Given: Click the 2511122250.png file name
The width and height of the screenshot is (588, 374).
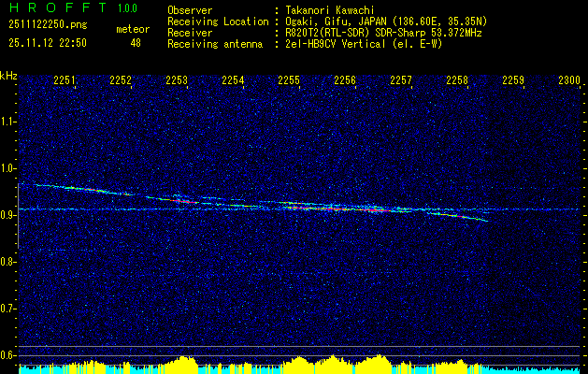Looking at the screenshot, I should (48, 25).
